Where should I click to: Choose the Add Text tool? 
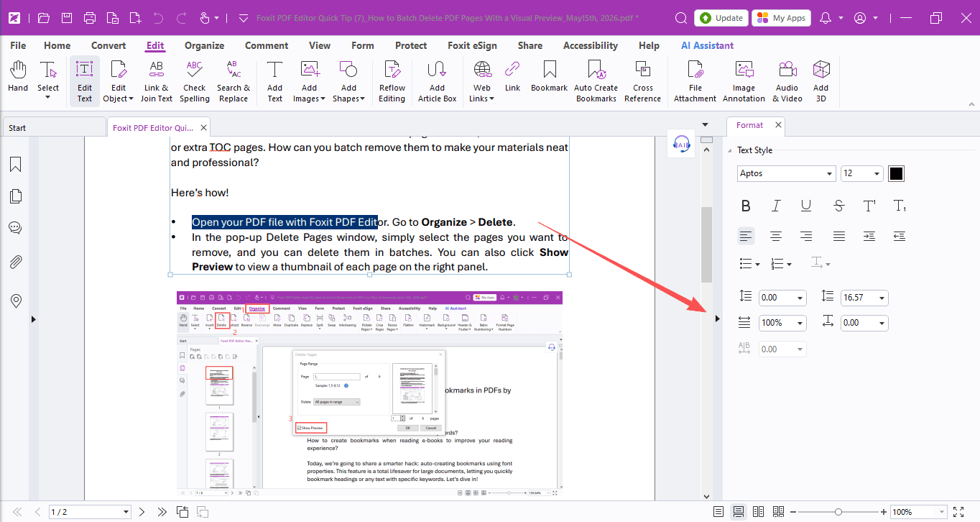[274, 81]
